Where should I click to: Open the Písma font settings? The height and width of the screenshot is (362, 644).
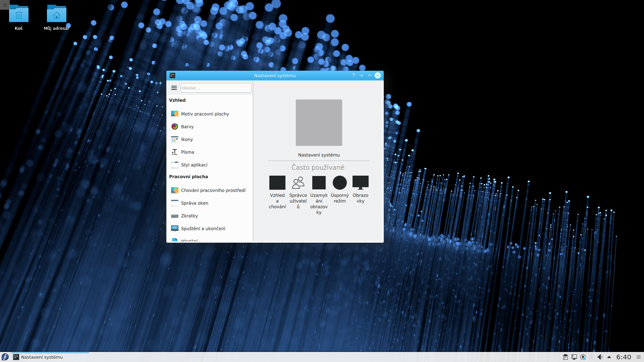point(187,152)
